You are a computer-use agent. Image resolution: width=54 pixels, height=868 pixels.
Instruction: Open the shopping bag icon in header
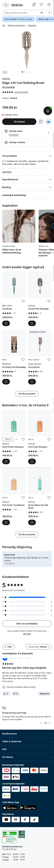click(x=49, y=5)
